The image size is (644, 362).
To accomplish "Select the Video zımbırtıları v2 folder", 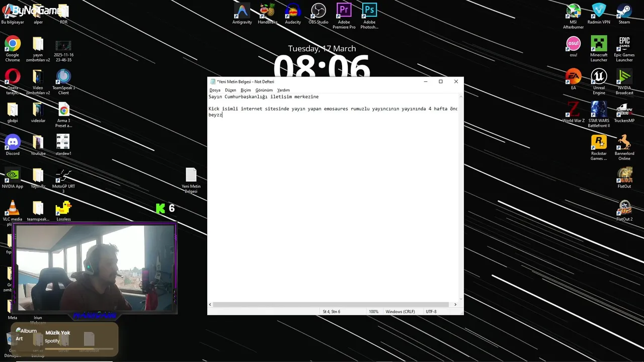I will coord(38,81).
